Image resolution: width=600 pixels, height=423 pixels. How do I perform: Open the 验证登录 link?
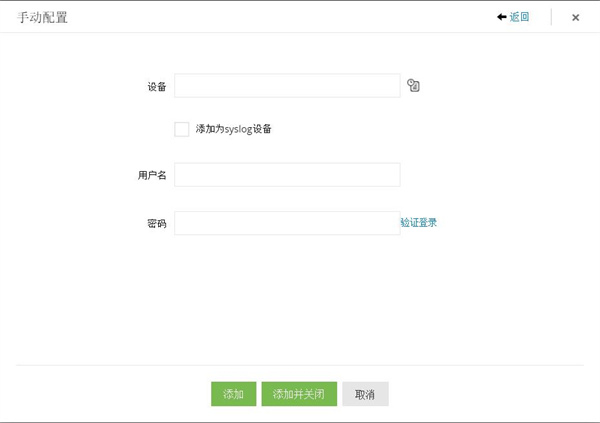(419, 222)
